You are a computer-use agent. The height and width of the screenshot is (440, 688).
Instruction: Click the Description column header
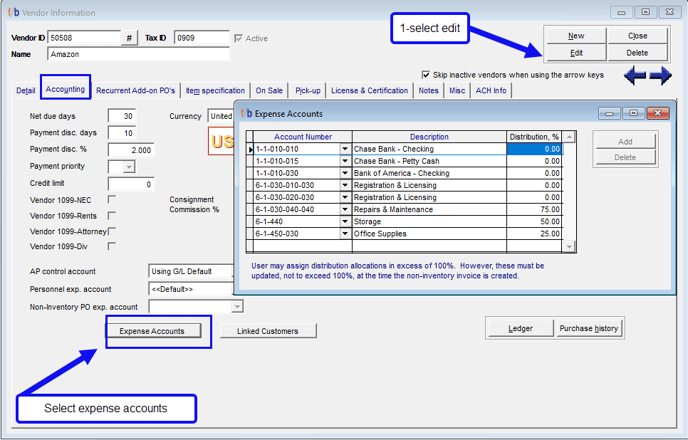(x=429, y=137)
